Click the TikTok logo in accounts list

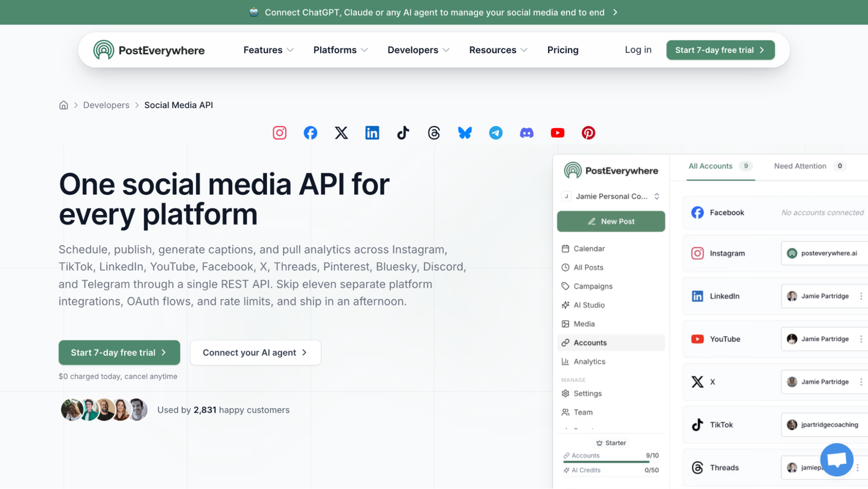click(x=697, y=425)
